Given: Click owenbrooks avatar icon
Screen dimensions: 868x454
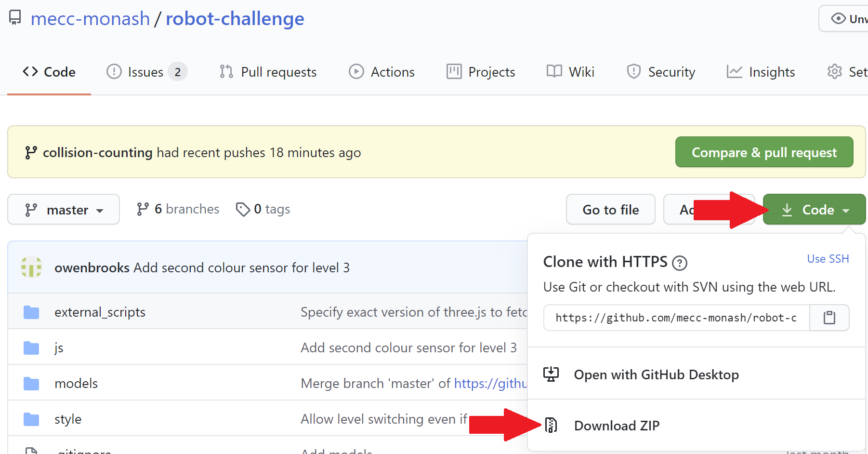Looking at the screenshot, I should point(31,267).
